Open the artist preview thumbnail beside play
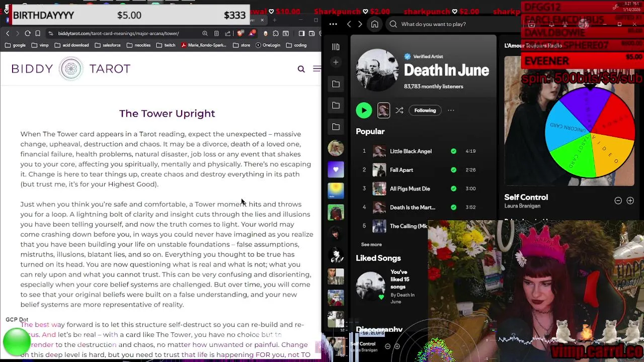644x362 pixels. [x=383, y=110]
